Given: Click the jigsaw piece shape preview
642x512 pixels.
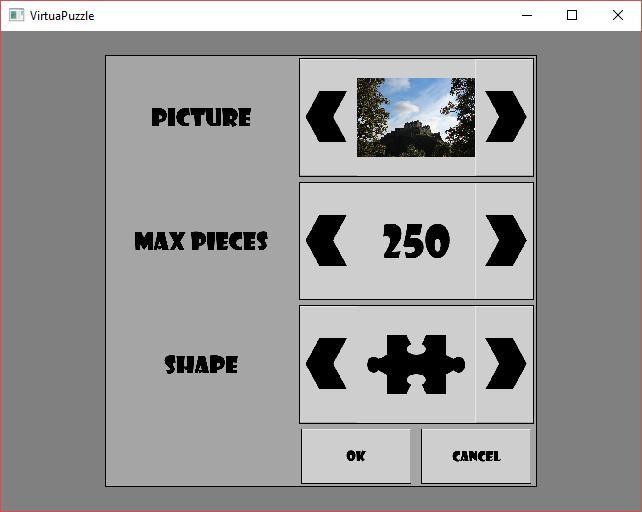Looking at the screenshot, I should click(x=416, y=365).
